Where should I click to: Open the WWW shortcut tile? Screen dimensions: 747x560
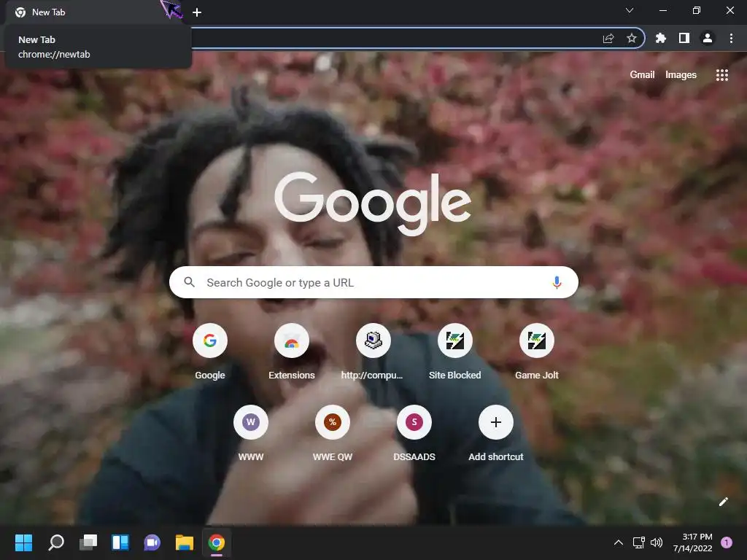coord(251,434)
